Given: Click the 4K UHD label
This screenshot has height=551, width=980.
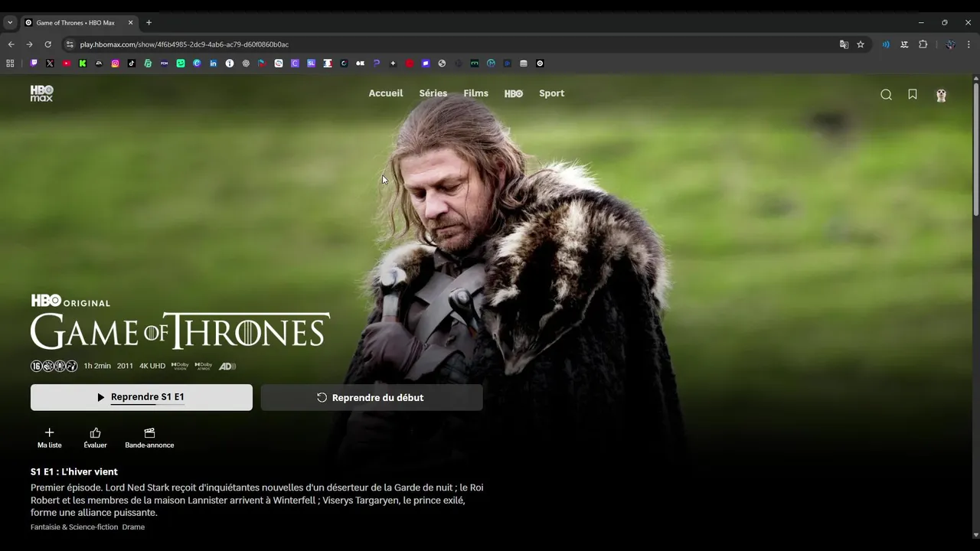Looking at the screenshot, I should coord(152,366).
